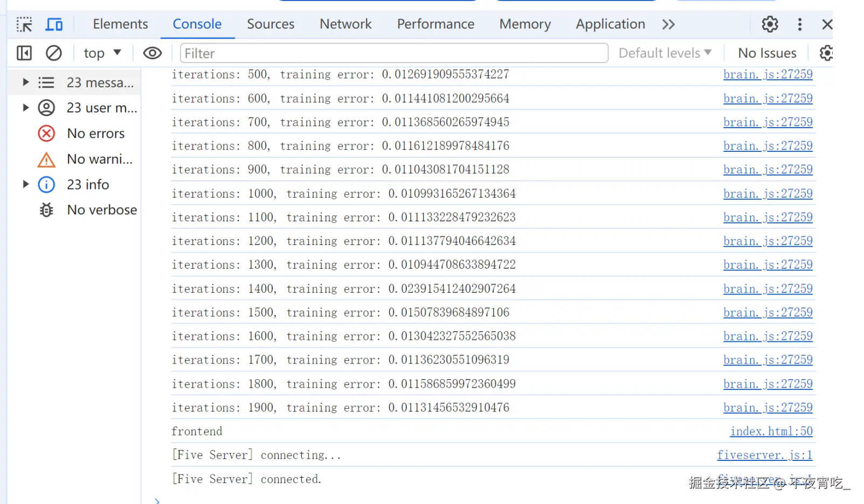864x504 pixels.
Task: Clear the console with the ban icon
Action: 53,53
